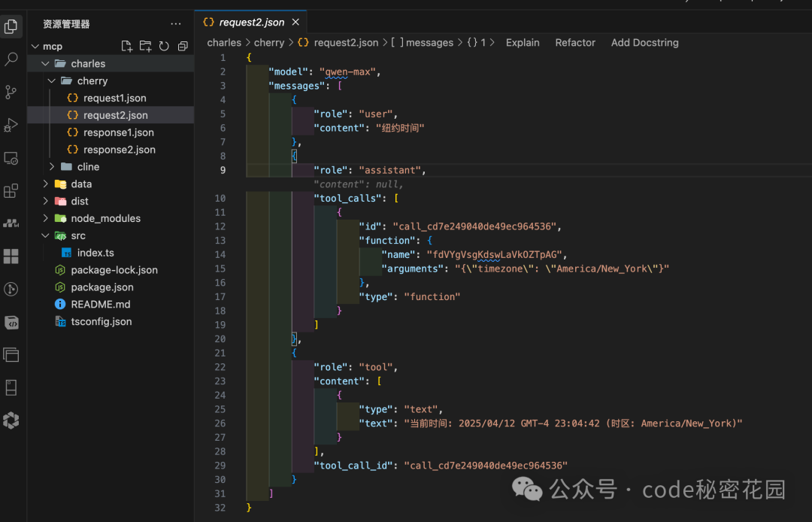This screenshot has width=812, height=522.
Task: Open package-lock.json file
Action: click(111, 270)
